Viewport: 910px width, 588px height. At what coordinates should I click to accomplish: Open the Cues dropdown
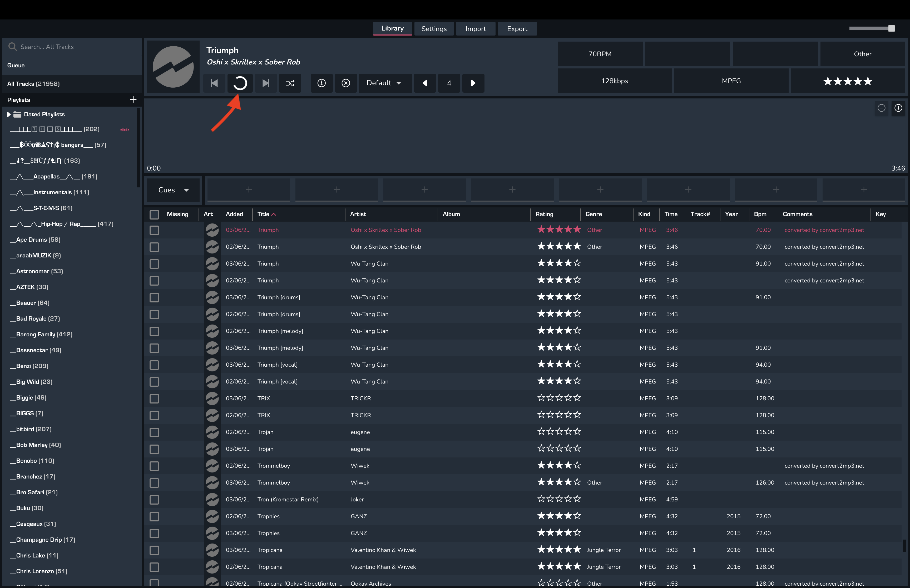[173, 190]
